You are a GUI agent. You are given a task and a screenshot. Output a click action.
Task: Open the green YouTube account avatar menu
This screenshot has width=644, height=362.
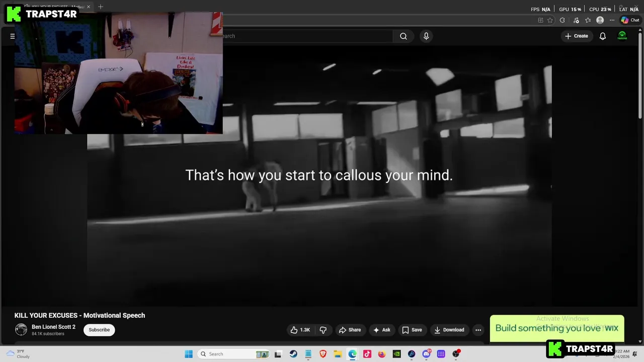tap(622, 36)
